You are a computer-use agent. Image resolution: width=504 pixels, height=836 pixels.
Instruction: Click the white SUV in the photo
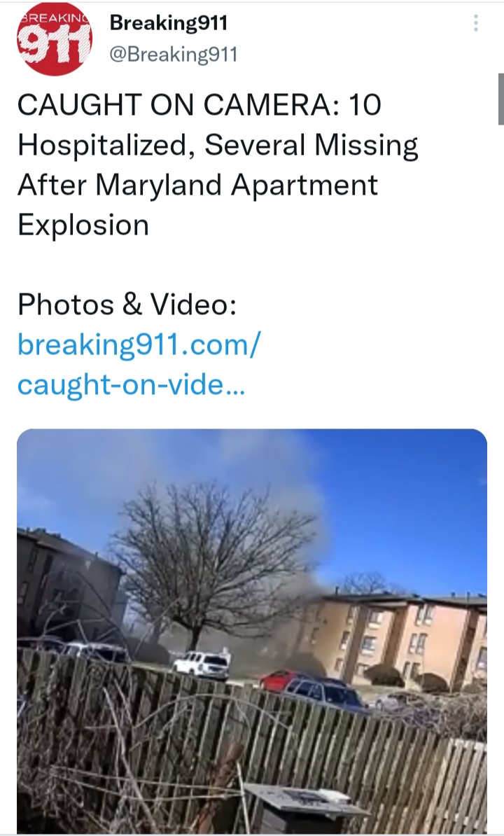point(202,664)
